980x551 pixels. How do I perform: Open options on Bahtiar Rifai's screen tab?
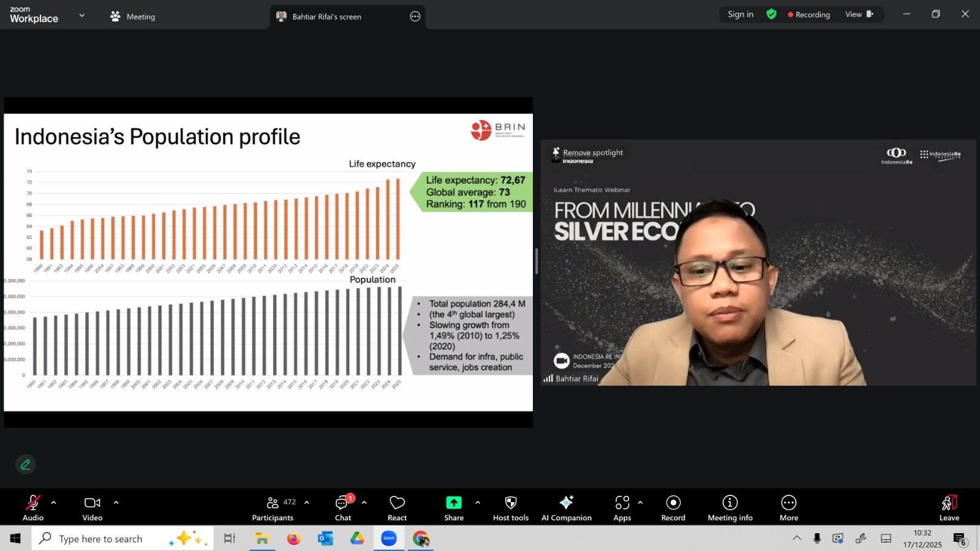[415, 17]
